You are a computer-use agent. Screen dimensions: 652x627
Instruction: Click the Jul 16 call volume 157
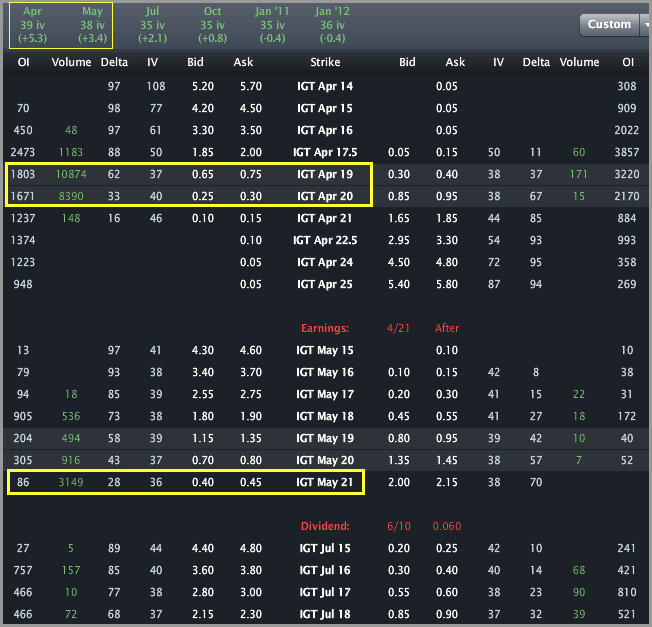click(x=71, y=570)
